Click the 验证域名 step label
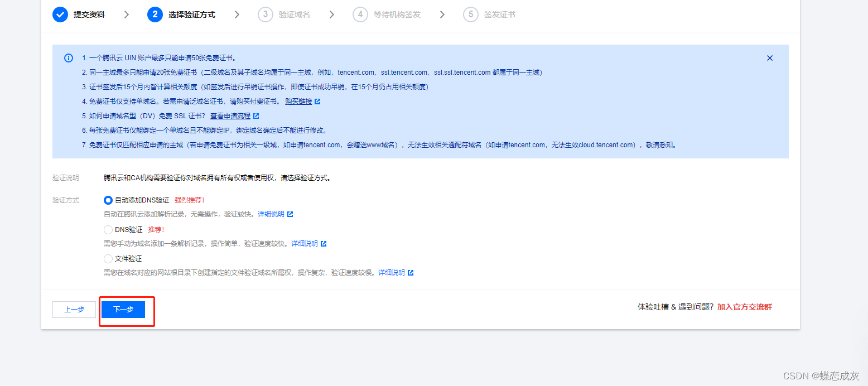868x386 pixels. point(295,15)
